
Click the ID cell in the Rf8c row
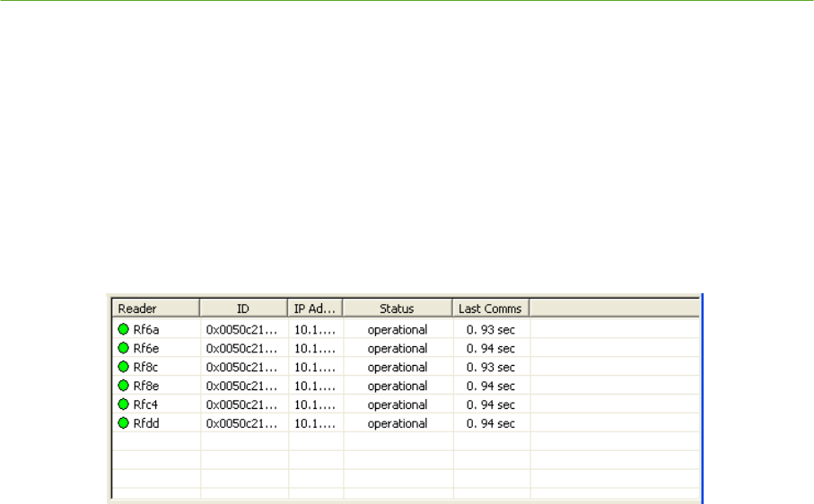click(x=241, y=367)
